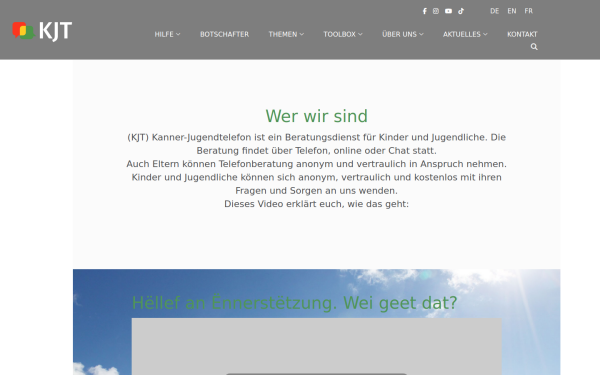Open the KJT Facebook page icon
The width and height of the screenshot is (600, 375).
424,11
